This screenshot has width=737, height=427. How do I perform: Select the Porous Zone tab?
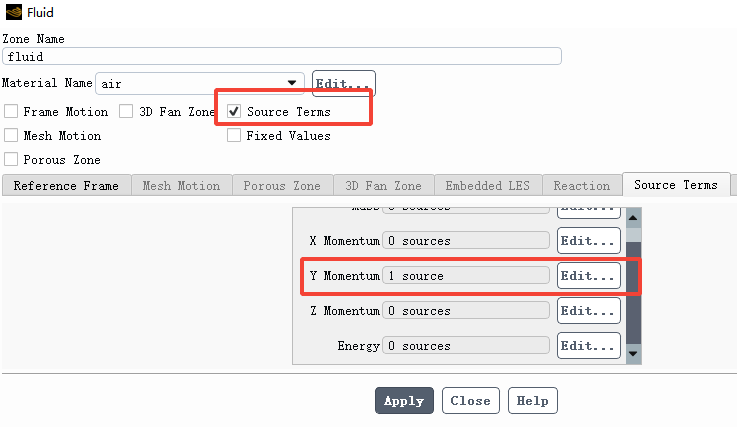[x=282, y=186]
